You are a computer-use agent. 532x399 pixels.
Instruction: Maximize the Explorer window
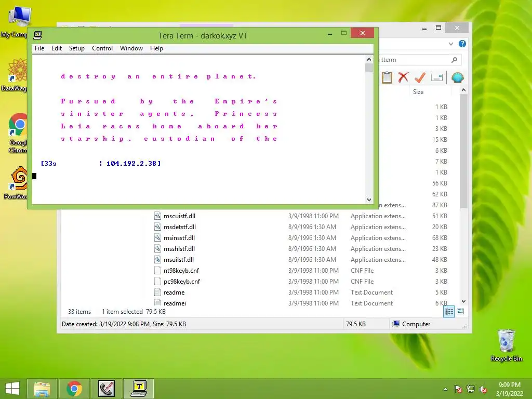438,28
